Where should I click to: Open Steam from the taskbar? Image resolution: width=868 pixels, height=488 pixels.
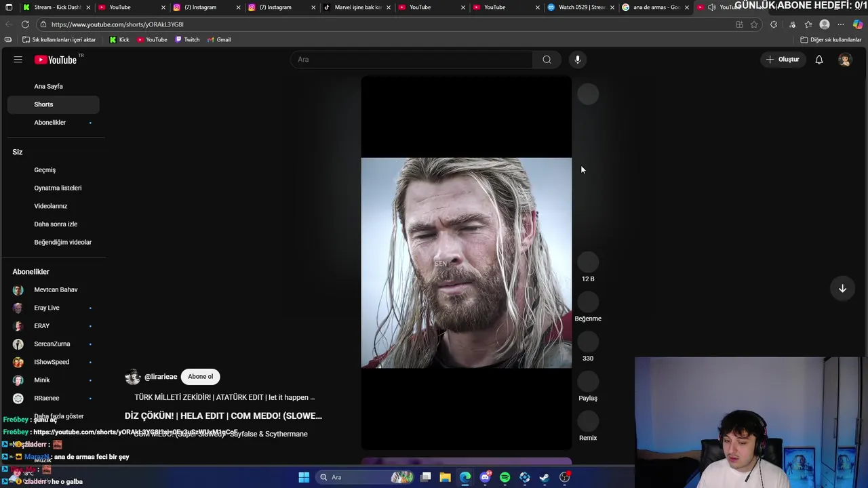(x=545, y=477)
